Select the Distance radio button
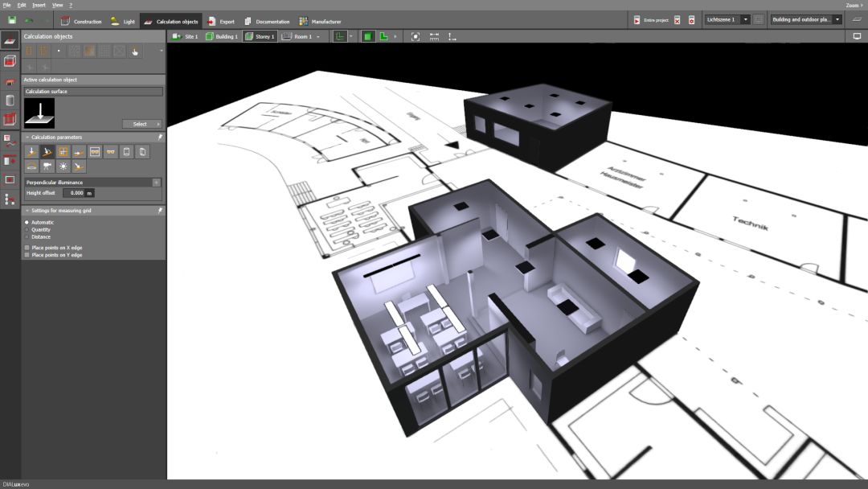868x489 pixels. (27, 237)
